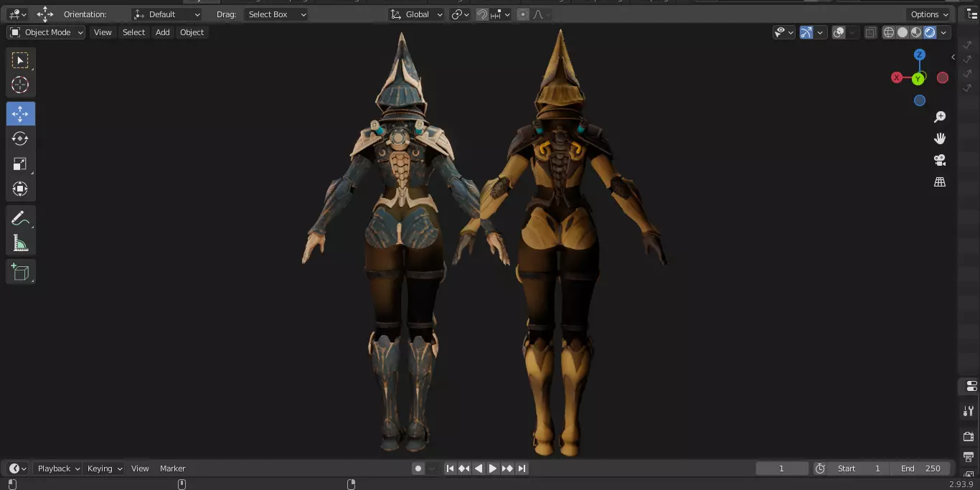This screenshot has height=490, width=980.
Task: Switch to material preview shading
Action: [916, 32]
